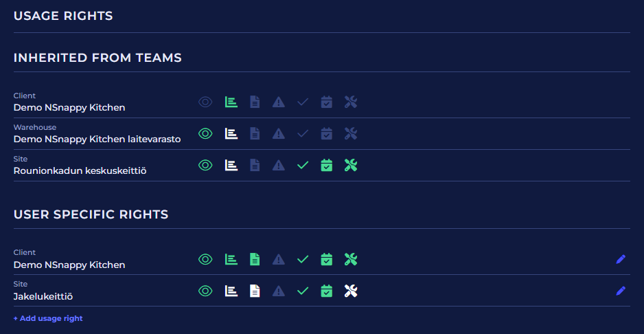Screen dimensions: 644x334
Task: Click document icon in Jakelukeittiö row
Action: [255, 291]
